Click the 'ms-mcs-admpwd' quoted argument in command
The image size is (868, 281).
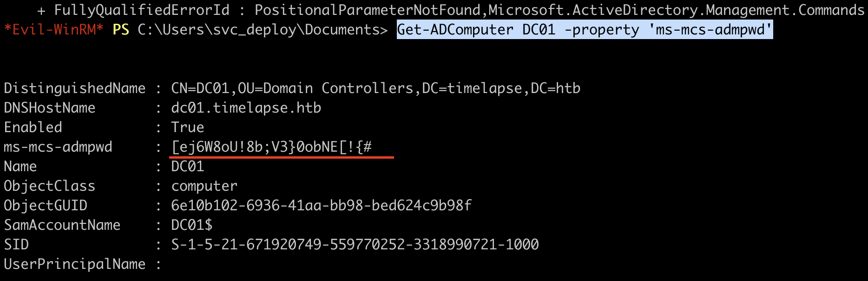tap(710, 30)
